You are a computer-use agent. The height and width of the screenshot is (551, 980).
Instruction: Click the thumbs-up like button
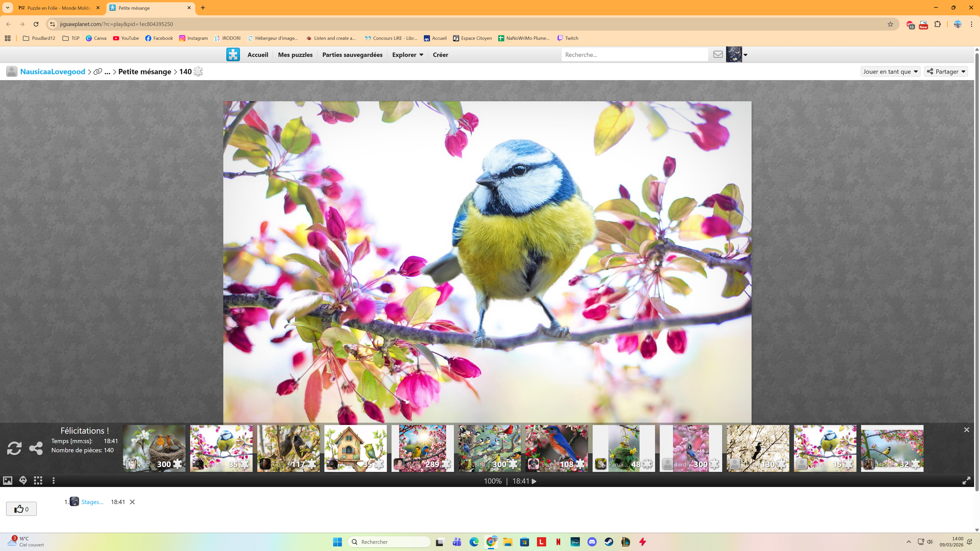click(x=21, y=509)
